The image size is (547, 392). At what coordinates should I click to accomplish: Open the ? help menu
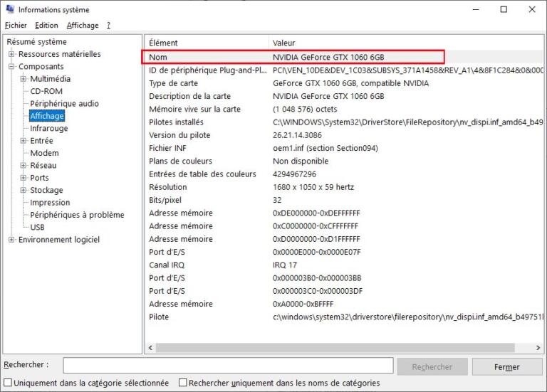pos(108,26)
